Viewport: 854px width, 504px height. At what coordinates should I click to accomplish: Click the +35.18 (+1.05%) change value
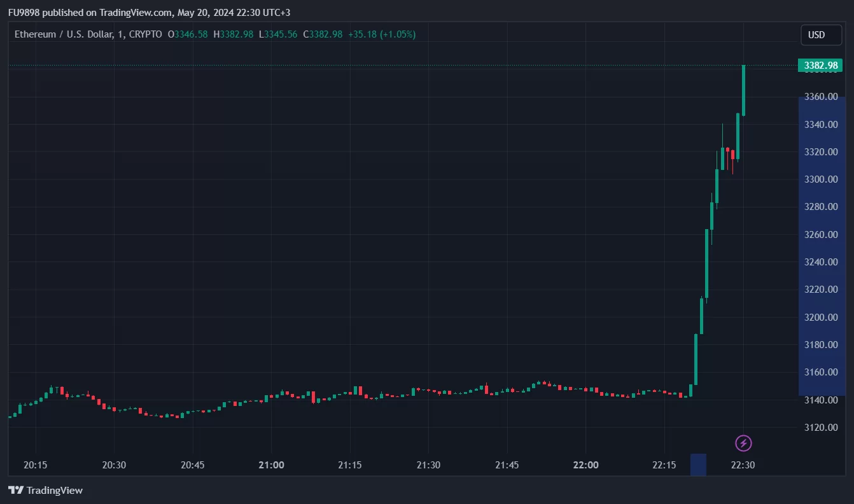pyautogui.click(x=382, y=34)
